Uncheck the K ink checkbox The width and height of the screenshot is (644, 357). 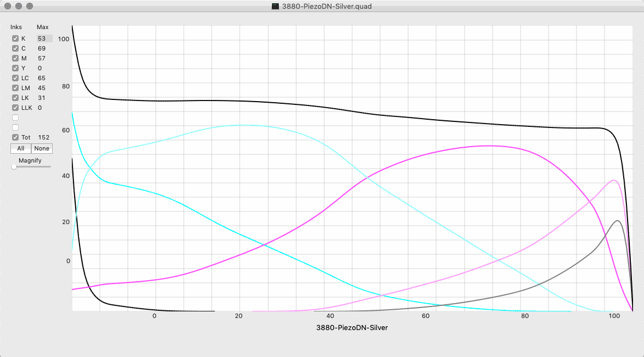pos(15,38)
